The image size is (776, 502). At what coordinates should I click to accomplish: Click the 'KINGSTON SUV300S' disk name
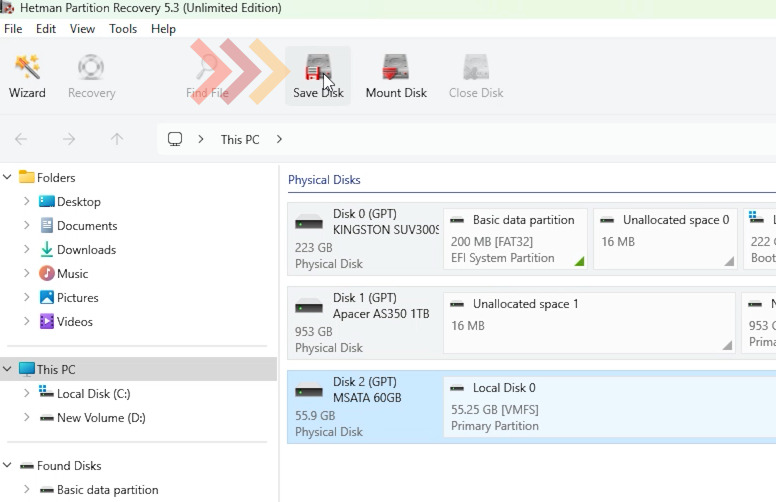[386, 230]
